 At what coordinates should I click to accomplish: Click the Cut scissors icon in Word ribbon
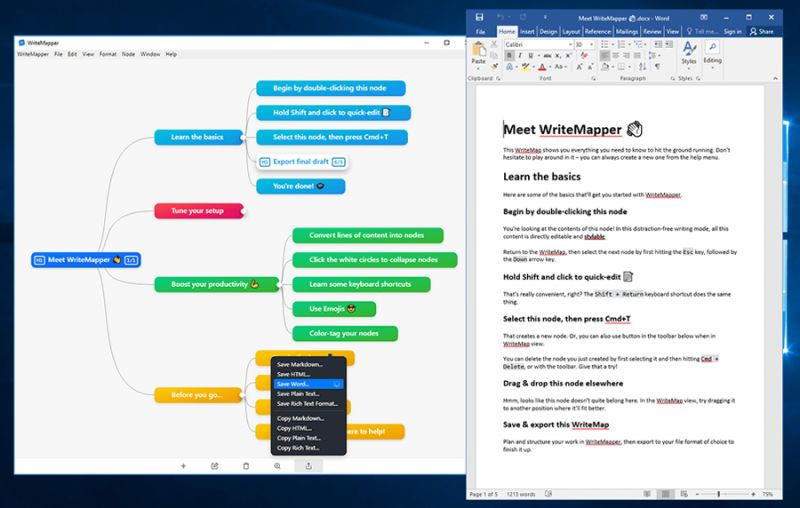(x=493, y=44)
